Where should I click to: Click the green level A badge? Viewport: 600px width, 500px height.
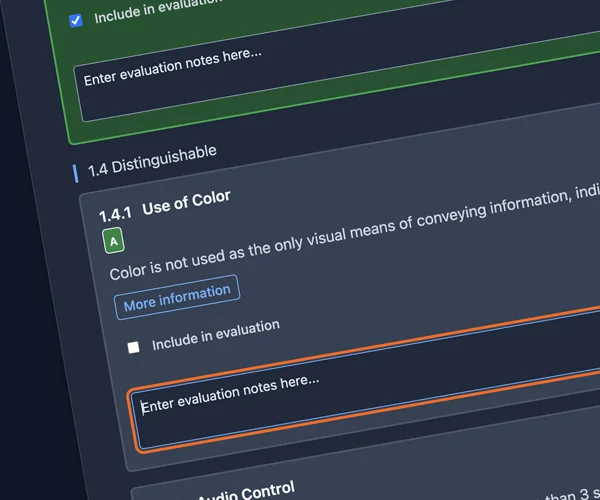[x=113, y=241]
